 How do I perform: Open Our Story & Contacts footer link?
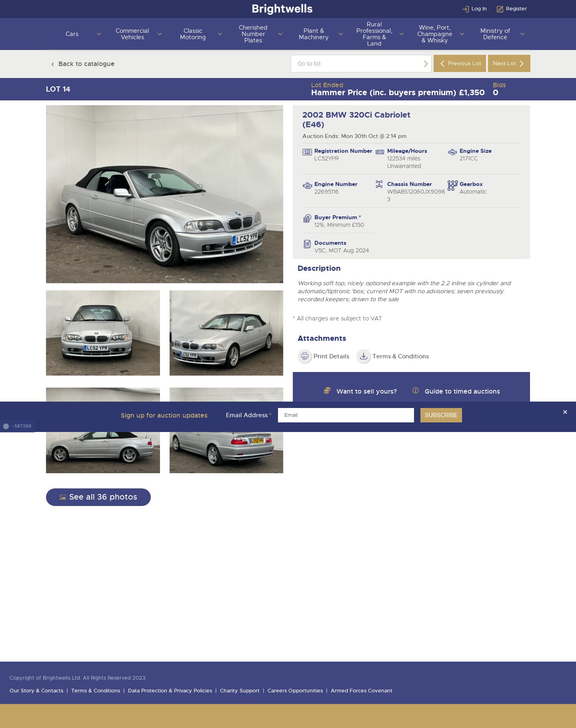[36, 691]
